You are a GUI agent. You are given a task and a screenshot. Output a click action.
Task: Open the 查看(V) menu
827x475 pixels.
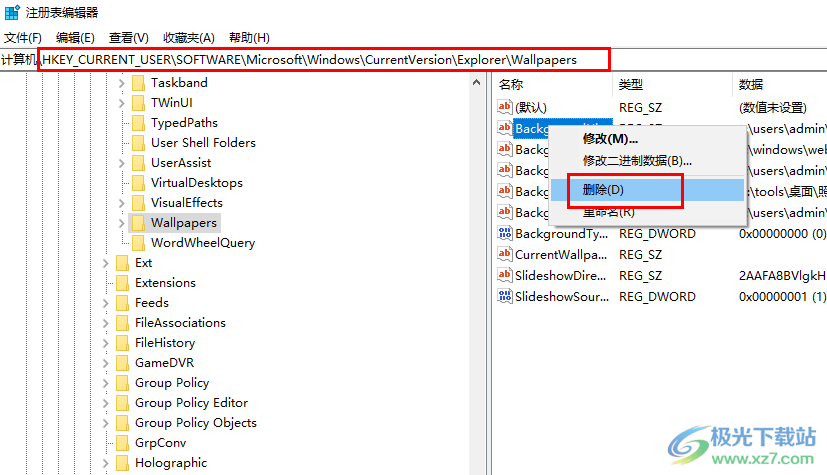[x=129, y=38]
